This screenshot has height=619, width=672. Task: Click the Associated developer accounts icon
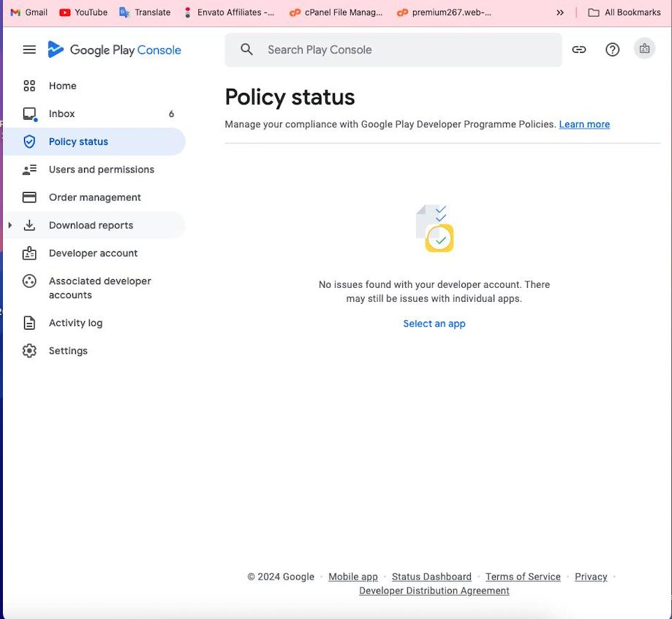point(29,281)
